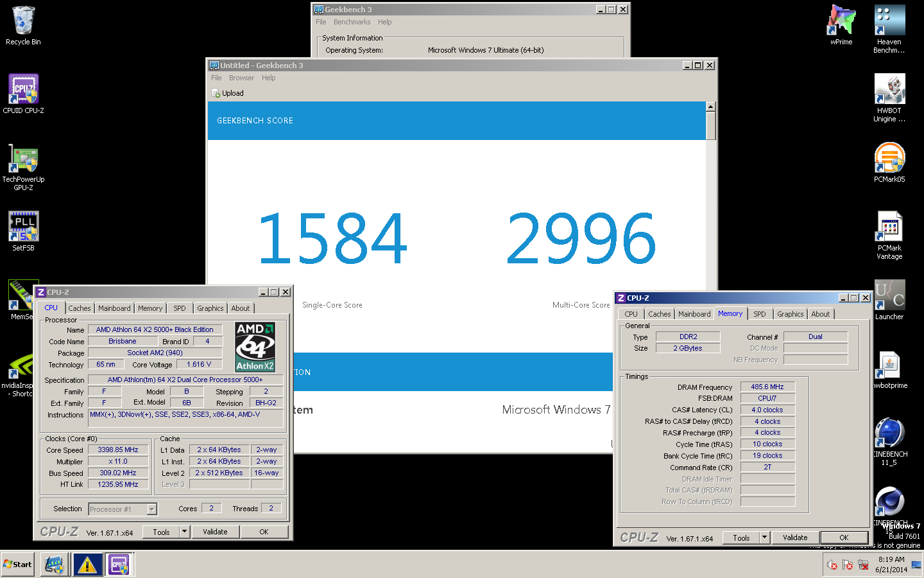Click the show desktop tray icon
Image resolution: width=924 pixels, height=578 pixels.
[x=916, y=565]
